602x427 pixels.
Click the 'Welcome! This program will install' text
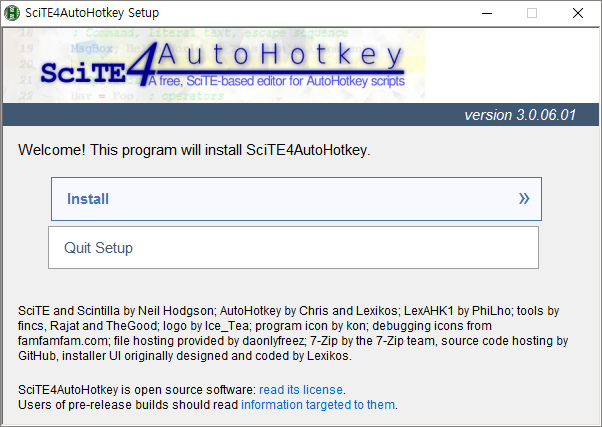point(194,150)
